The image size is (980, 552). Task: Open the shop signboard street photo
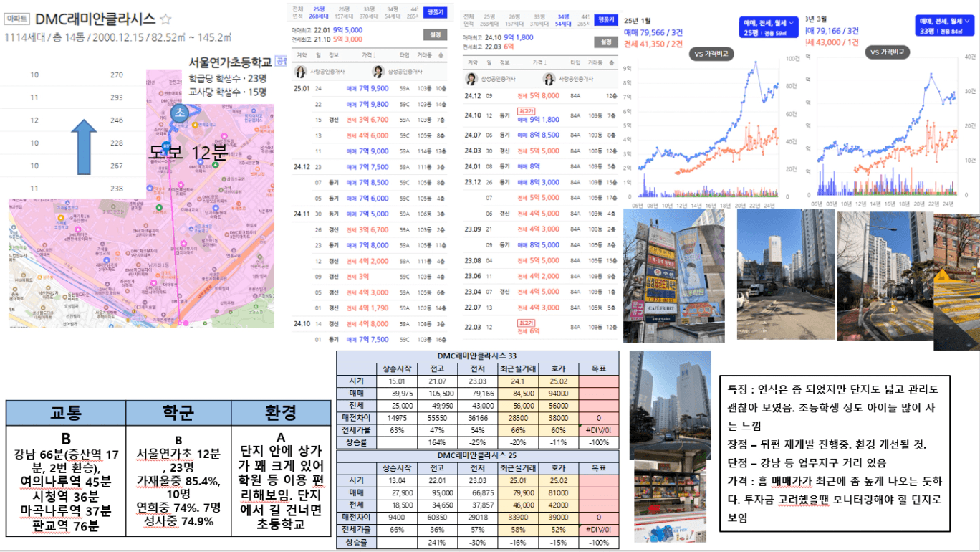[x=674, y=275]
